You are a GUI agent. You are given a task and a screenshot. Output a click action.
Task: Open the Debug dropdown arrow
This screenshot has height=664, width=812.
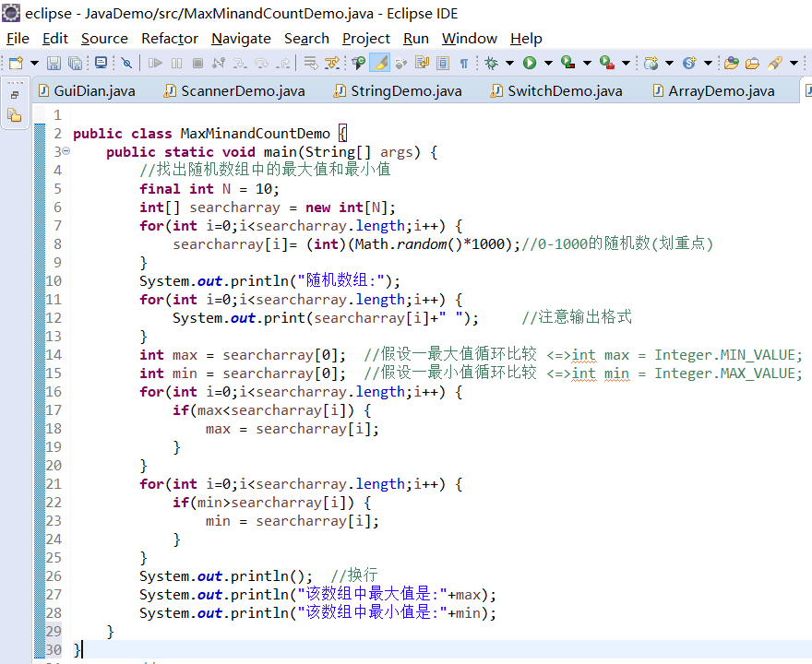click(x=509, y=63)
